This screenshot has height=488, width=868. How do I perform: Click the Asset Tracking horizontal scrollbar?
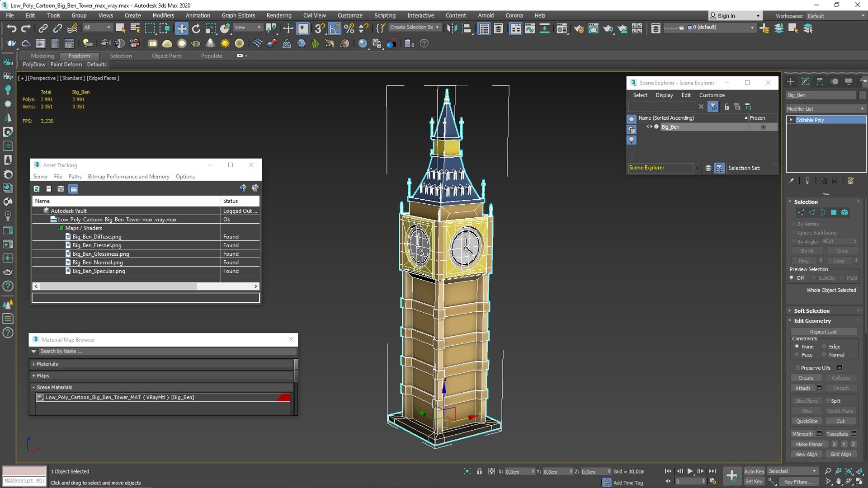pos(146,286)
